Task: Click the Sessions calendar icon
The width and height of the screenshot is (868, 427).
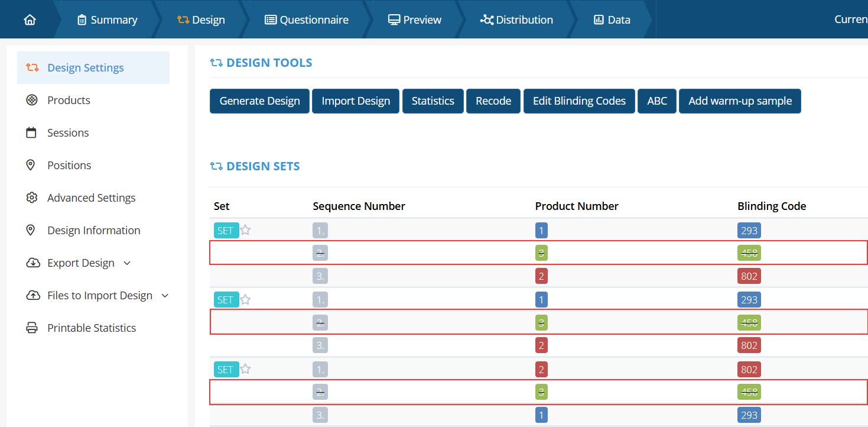Action: coord(32,132)
